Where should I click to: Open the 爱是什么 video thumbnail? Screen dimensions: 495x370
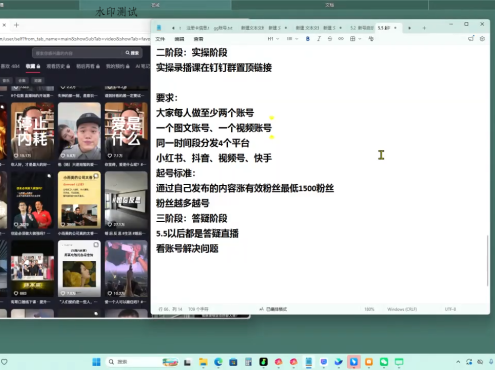pyautogui.click(x=126, y=131)
